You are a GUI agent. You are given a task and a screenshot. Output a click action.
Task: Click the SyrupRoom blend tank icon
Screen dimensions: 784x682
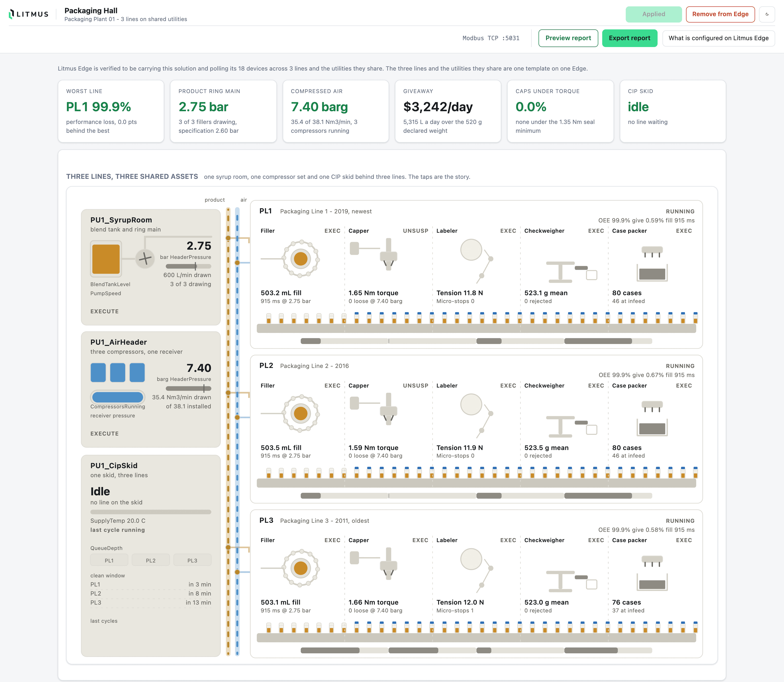pyautogui.click(x=106, y=259)
